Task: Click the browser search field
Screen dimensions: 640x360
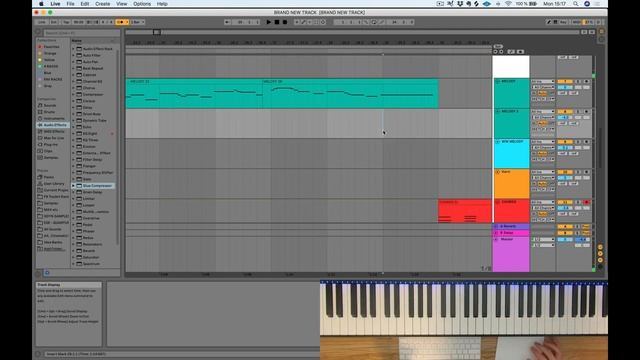Action: pos(81,33)
